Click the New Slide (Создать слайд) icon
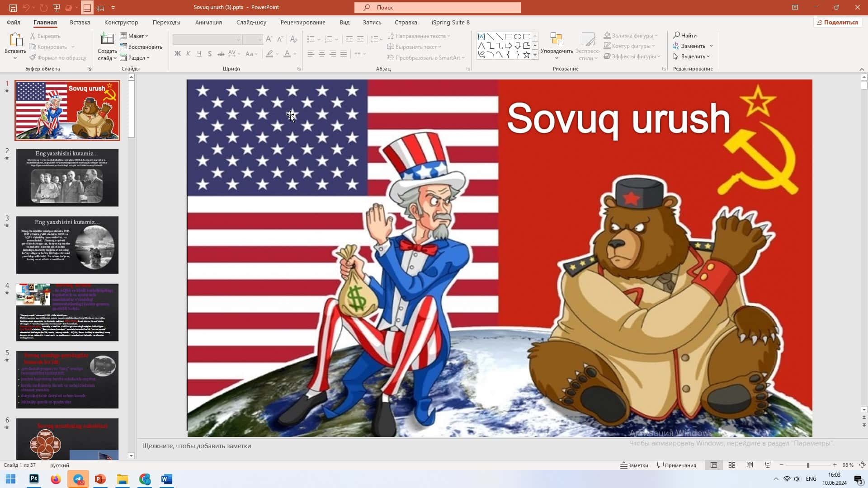868x488 pixels. pos(107,39)
